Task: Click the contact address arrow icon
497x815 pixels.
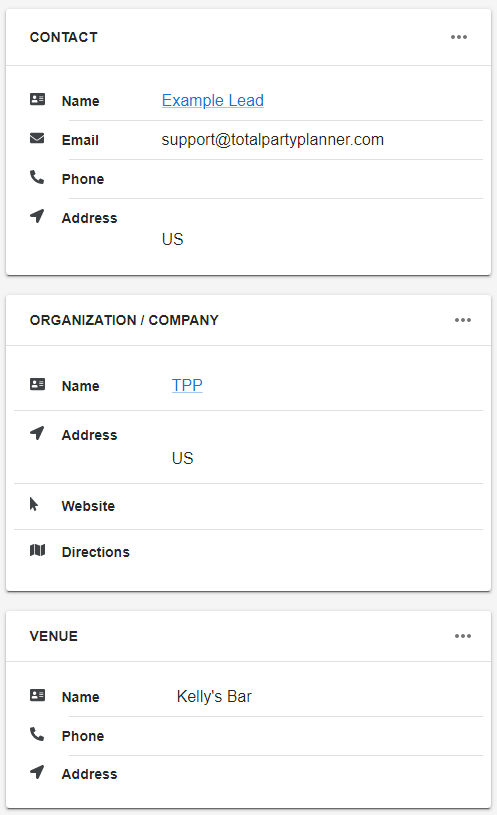Action: click(x=37, y=216)
